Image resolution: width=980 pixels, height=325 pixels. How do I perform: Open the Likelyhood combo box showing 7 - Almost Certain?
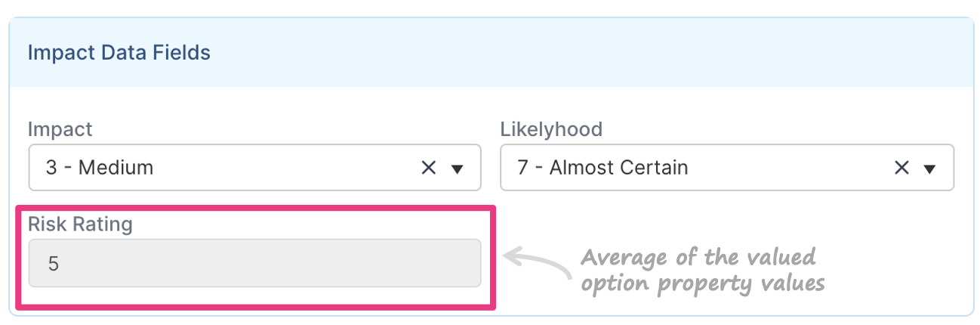pyautogui.click(x=727, y=168)
